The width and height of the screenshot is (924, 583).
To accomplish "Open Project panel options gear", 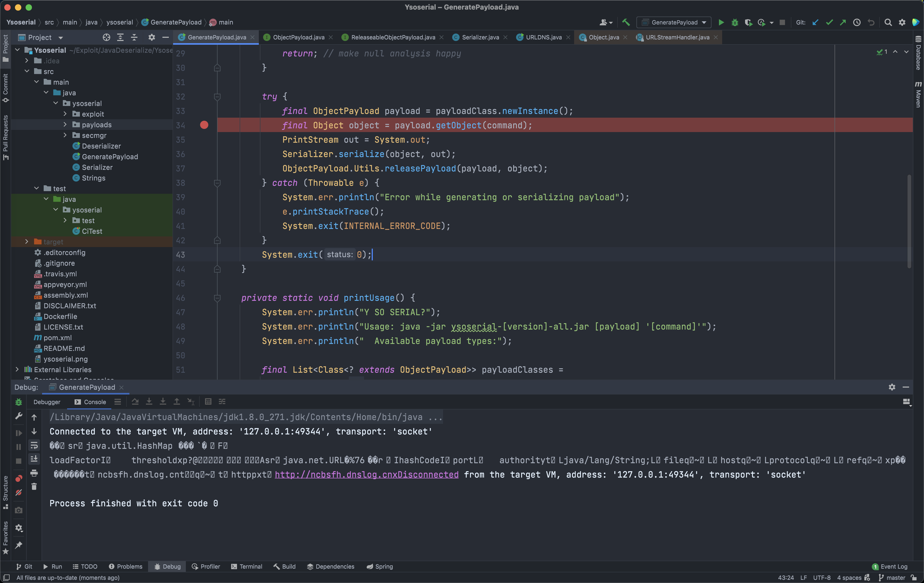I will pyautogui.click(x=152, y=37).
